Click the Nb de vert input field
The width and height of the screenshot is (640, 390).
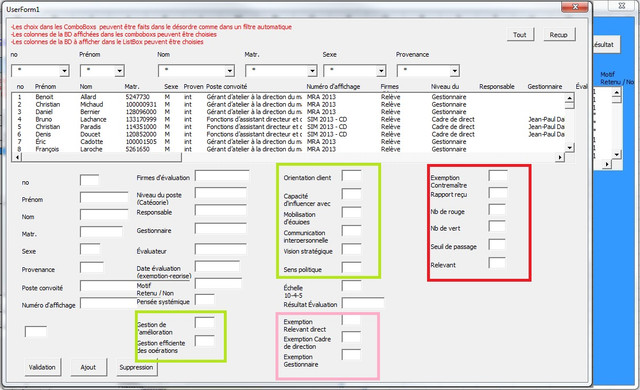click(498, 226)
